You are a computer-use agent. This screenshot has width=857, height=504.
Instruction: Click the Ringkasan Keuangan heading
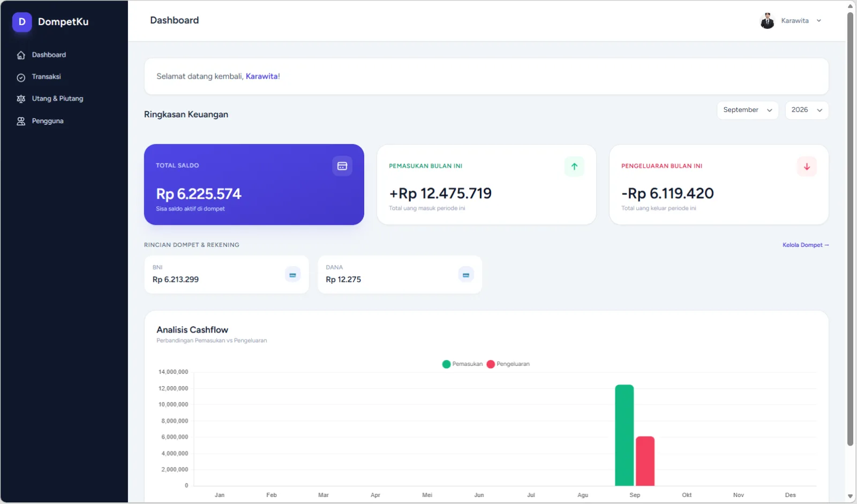coord(186,115)
